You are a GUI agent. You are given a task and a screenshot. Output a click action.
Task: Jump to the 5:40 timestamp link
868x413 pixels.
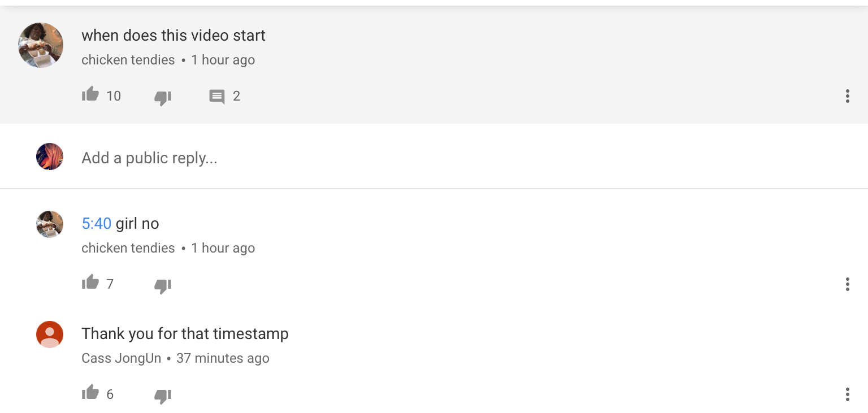pos(97,224)
